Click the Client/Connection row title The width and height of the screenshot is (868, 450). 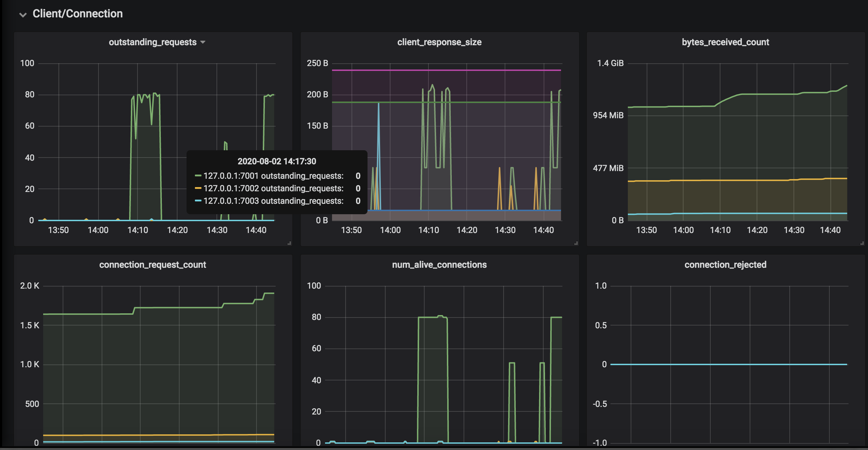click(x=77, y=14)
